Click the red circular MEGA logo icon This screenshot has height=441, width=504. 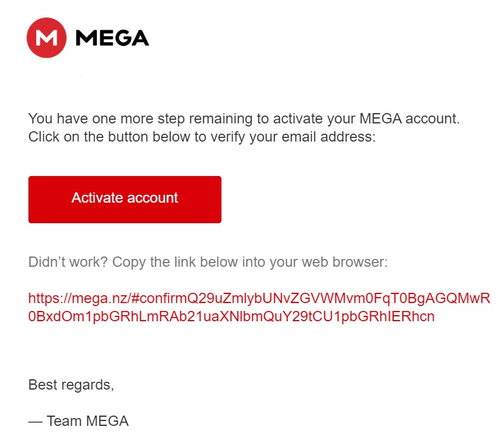(46, 38)
